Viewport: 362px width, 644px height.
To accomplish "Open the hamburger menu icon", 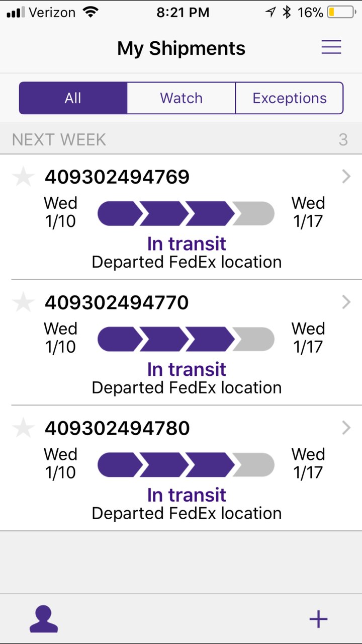I will click(x=331, y=47).
